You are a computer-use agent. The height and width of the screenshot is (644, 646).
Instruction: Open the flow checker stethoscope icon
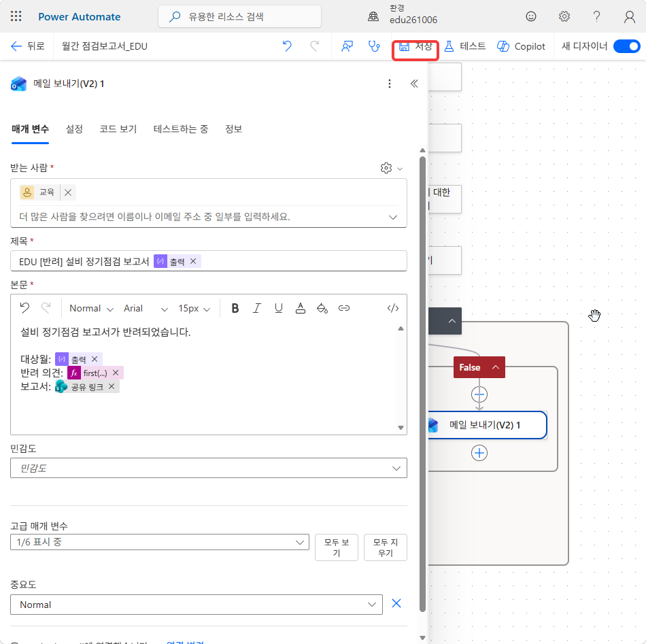pyautogui.click(x=374, y=46)
